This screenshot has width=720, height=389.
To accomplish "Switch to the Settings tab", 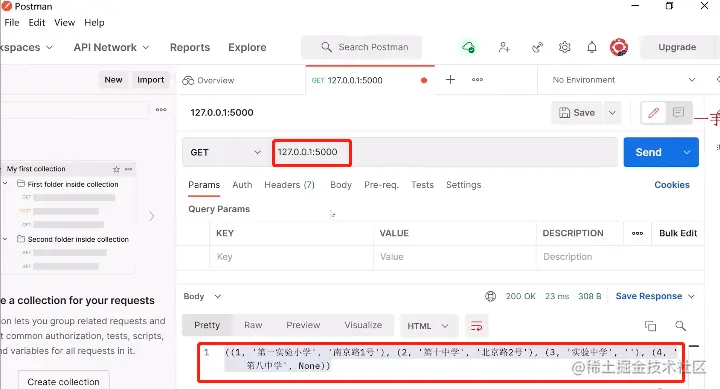I will 463,185.
